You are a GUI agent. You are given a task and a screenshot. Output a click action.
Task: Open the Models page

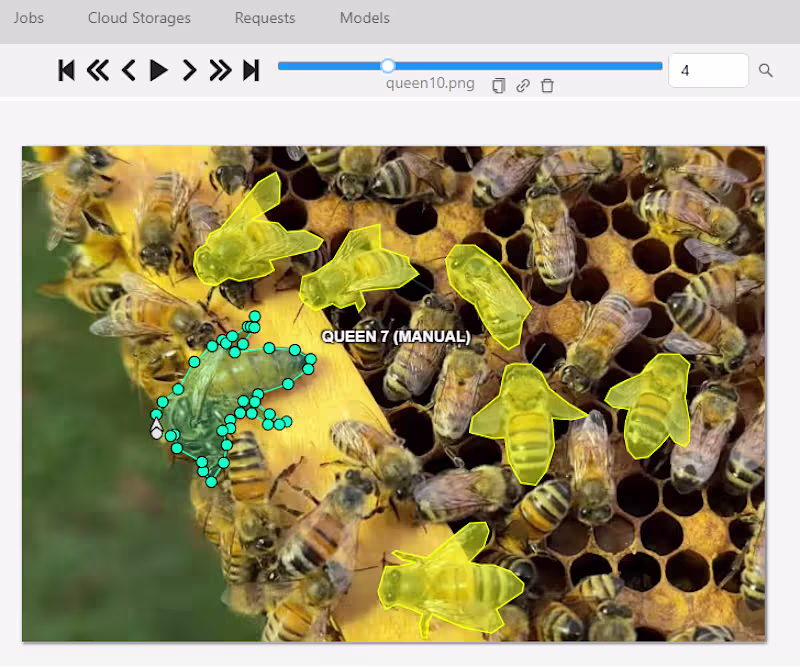click(x=364, y=18)
